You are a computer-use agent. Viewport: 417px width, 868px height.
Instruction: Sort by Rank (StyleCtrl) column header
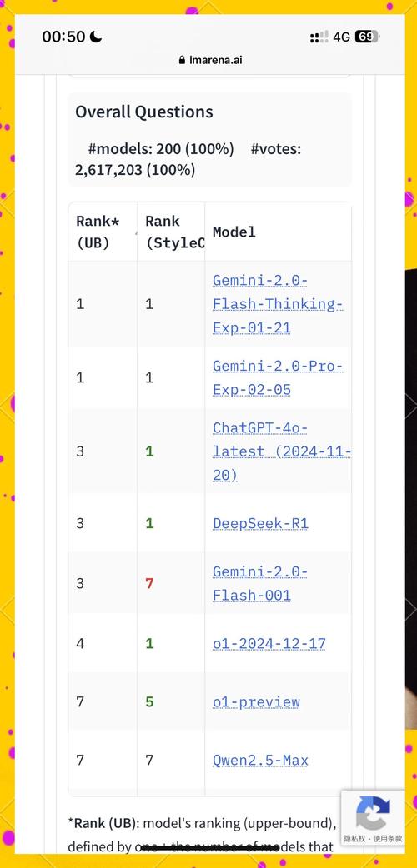(x=171, y=232)
